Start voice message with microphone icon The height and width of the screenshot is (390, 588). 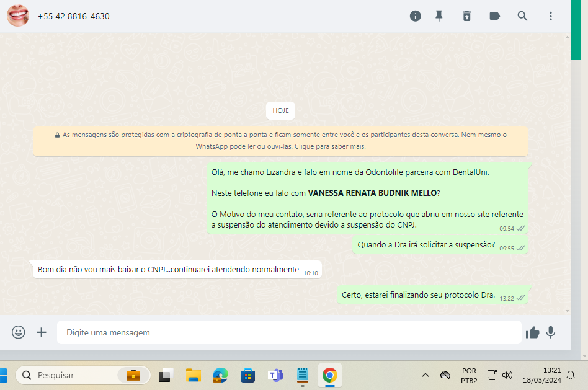pos(551,332)
